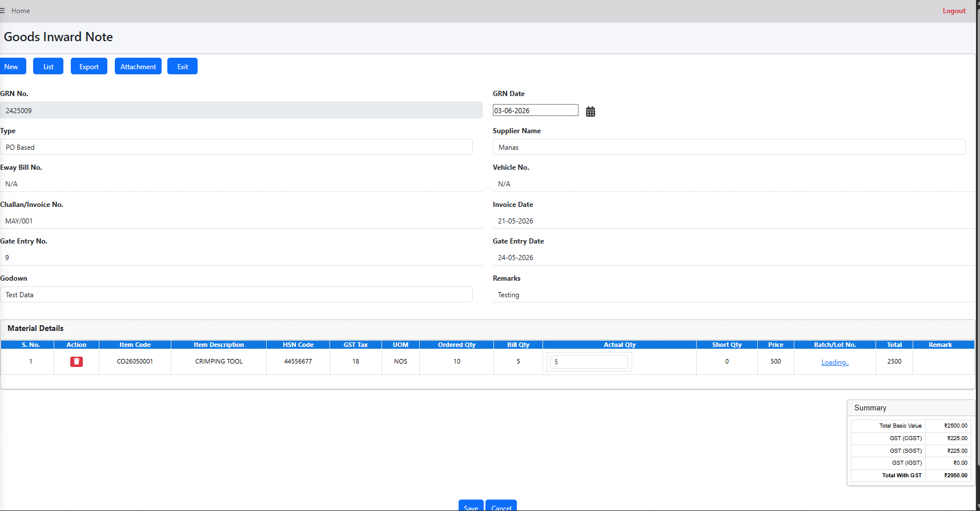Select item code CO26050001 cell
This screenshot has width=980, height=511.
(135, 362)
